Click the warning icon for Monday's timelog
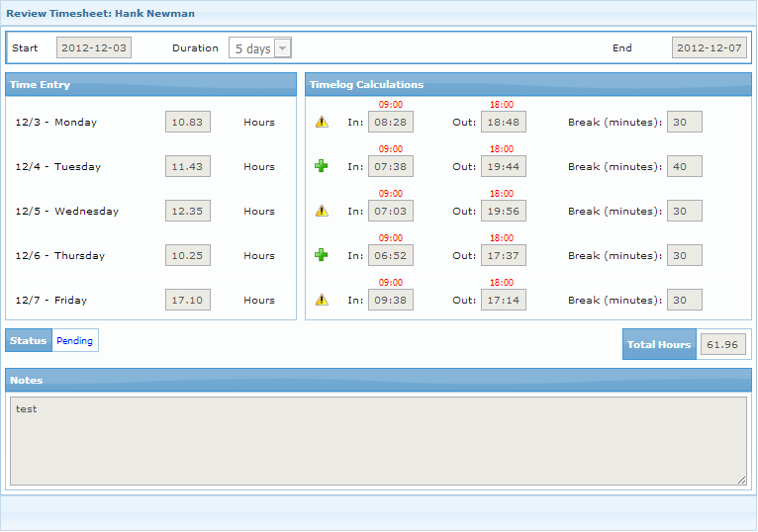The height and width of the screenshot is (532, 758). coord(322,123)
